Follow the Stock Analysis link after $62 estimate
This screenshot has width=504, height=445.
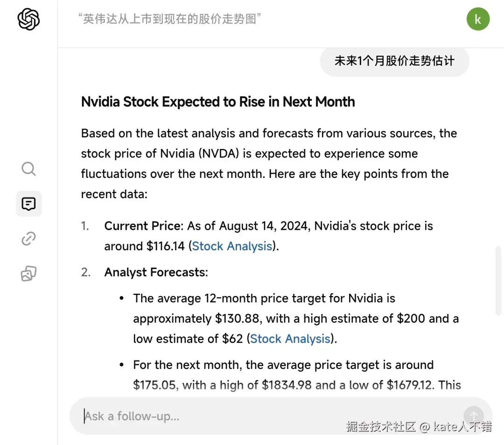290,339
